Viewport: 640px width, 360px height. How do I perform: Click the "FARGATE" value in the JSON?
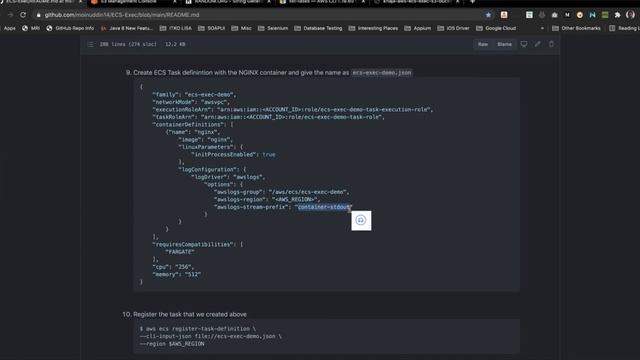[x=180, y=252]
